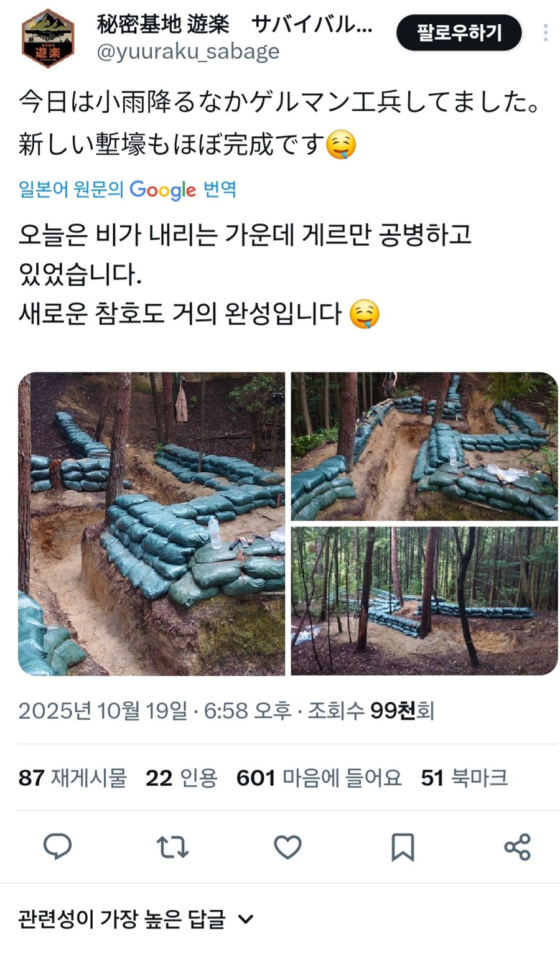Open the share icon
The image size is (560, 965).
point(517,847)
